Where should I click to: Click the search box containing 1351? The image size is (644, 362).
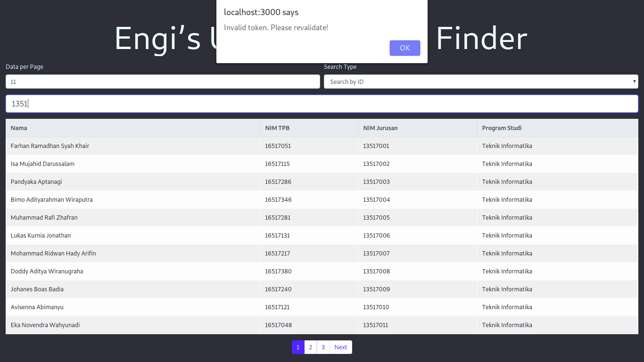point(322,104)
